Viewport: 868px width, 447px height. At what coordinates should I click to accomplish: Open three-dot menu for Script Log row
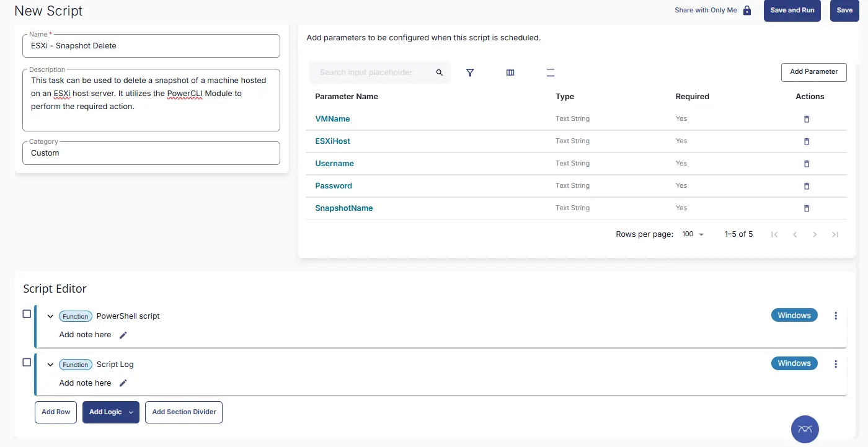[836, 364]
